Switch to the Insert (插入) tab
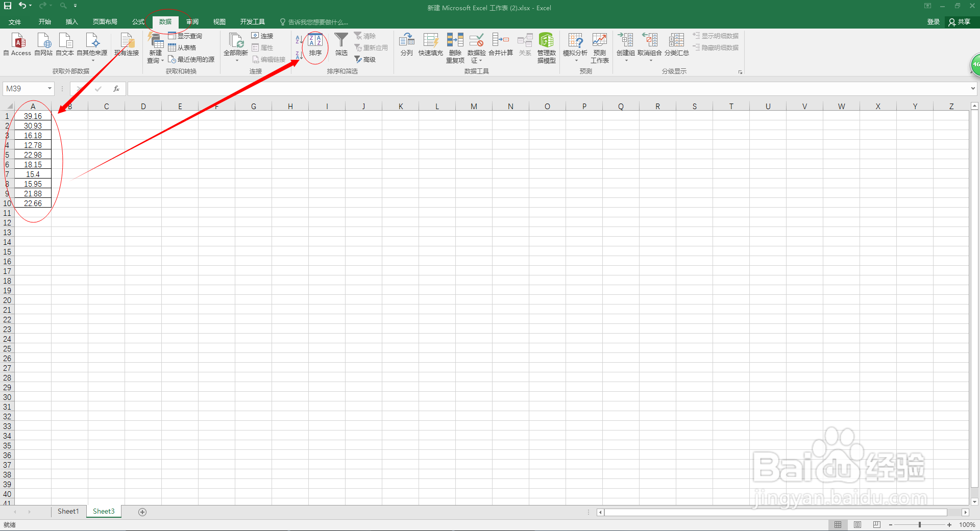 pyautogui.click(x=72, y=22)
